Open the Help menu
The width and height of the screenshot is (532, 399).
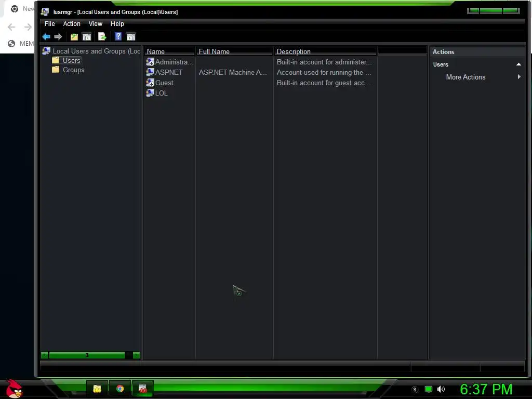pyautogui.click(x=117, y=24)
